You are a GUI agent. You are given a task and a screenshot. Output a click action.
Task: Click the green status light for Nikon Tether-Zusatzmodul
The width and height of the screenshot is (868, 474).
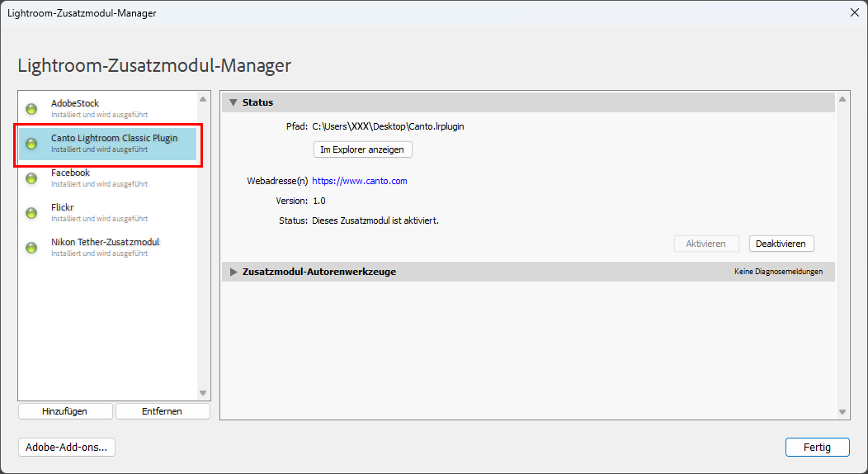tap(31, 248)
